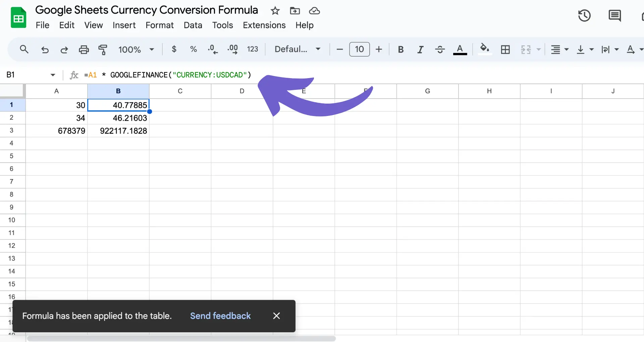Toggle italic formatting
This screenshot has height=342, width=644.
[x=420, y=50]
